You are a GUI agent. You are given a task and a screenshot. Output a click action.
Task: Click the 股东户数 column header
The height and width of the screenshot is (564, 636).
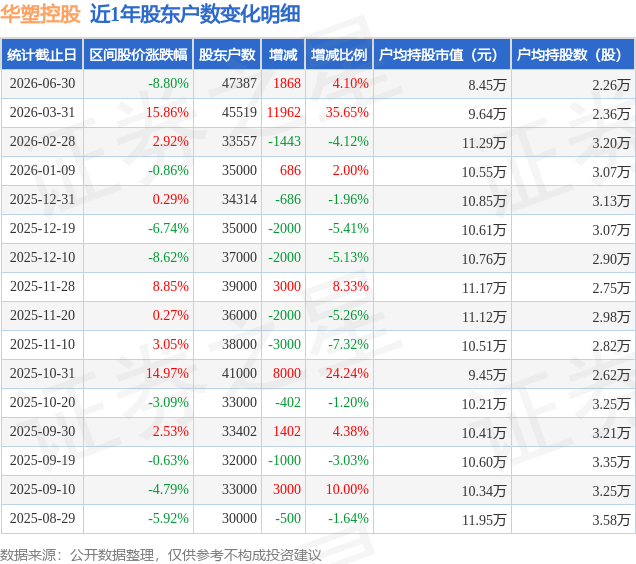[227, 54]
